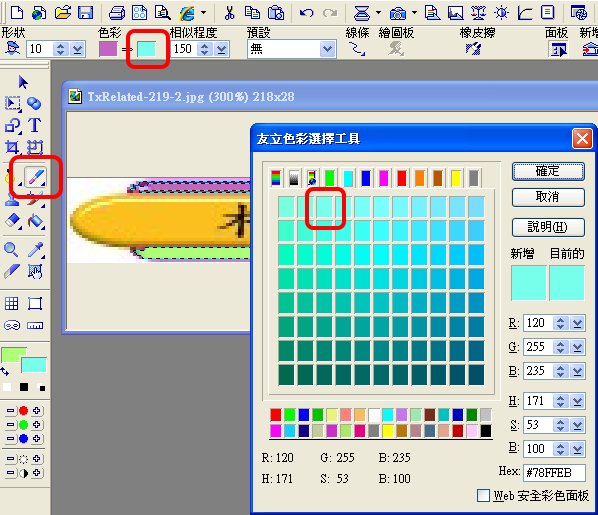Open the 預設 preset combo box
This screenshot has height=515, width=598.
pos(292,49)
